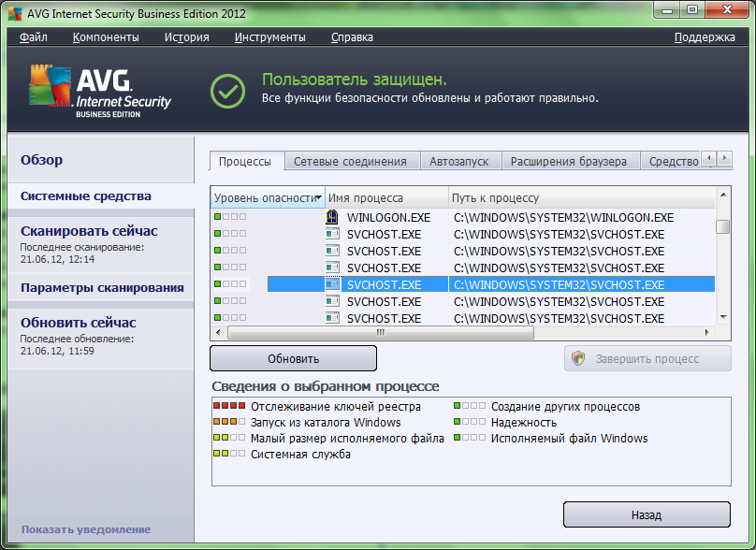Open the Справка menu

pyautogui.click(x=352, y=37)
